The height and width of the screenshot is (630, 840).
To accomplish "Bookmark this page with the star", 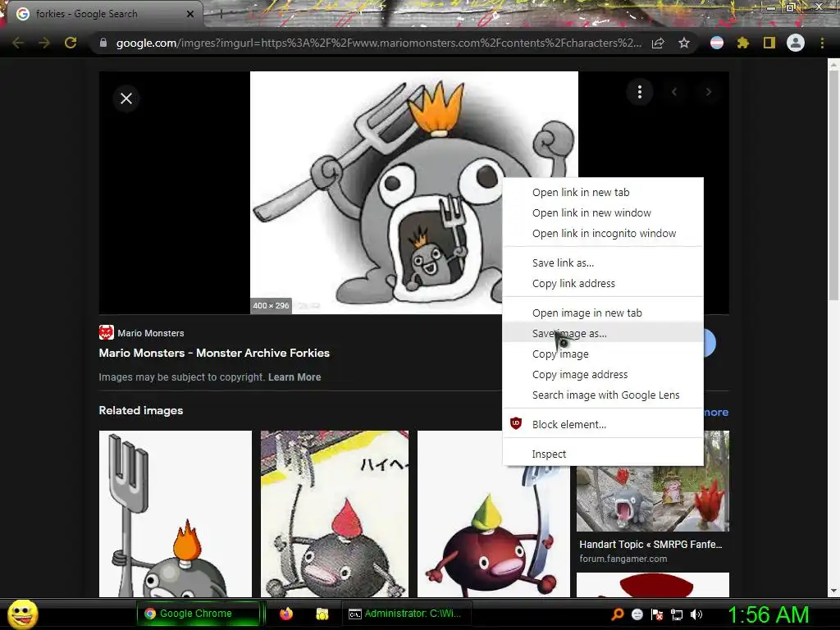I will point(683,43).
